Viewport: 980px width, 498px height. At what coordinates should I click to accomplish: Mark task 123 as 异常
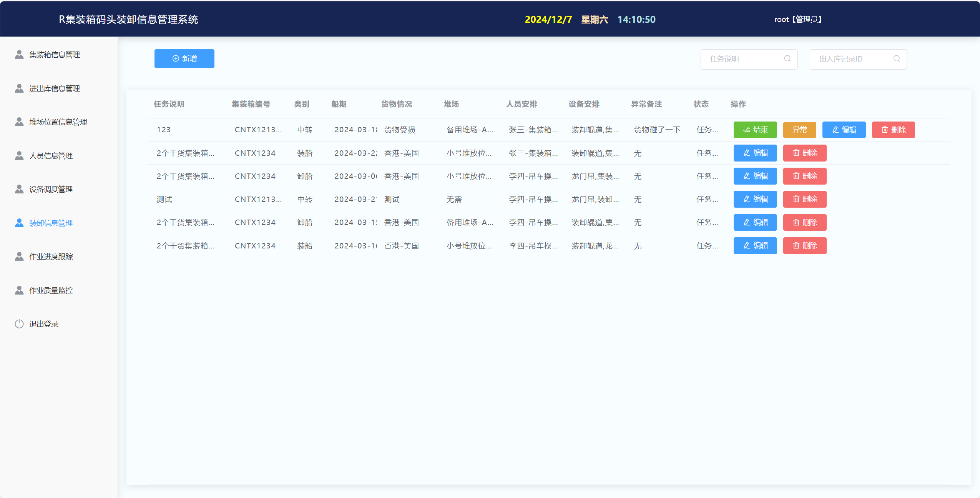click(x=799, y=130)
